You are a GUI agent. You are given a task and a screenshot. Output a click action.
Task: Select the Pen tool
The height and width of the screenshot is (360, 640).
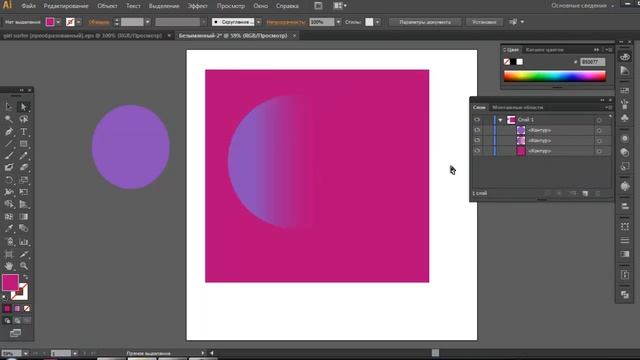[9, 131]
